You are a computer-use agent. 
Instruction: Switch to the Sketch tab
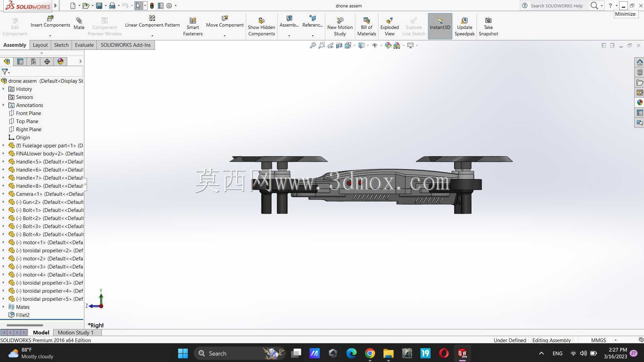(x=61, y=45)
